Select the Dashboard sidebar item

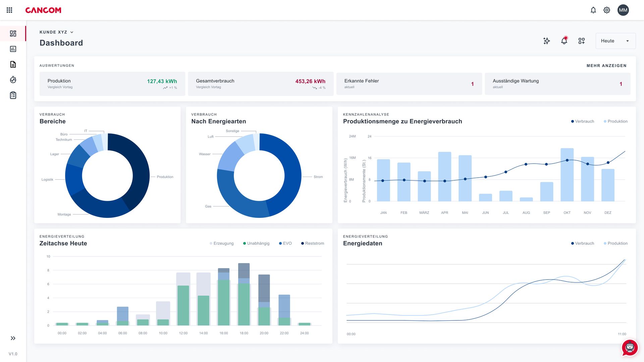pyautogui.click(x=13, y=34)
